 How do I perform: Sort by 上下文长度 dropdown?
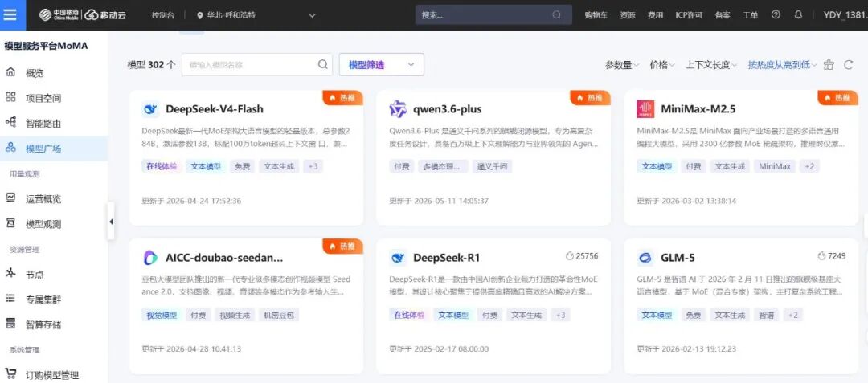(x=711, y=65)
